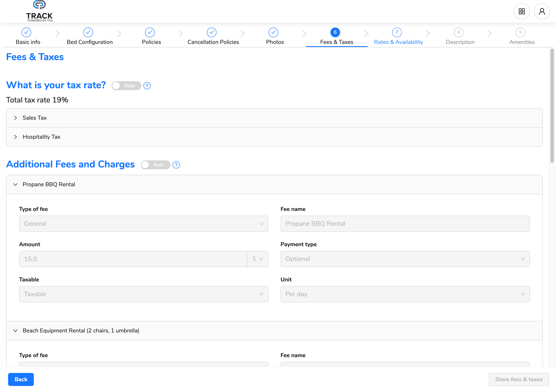Open the Payment type Optional dropdown
Screen dimensions: 555x392
coord(405,259)
